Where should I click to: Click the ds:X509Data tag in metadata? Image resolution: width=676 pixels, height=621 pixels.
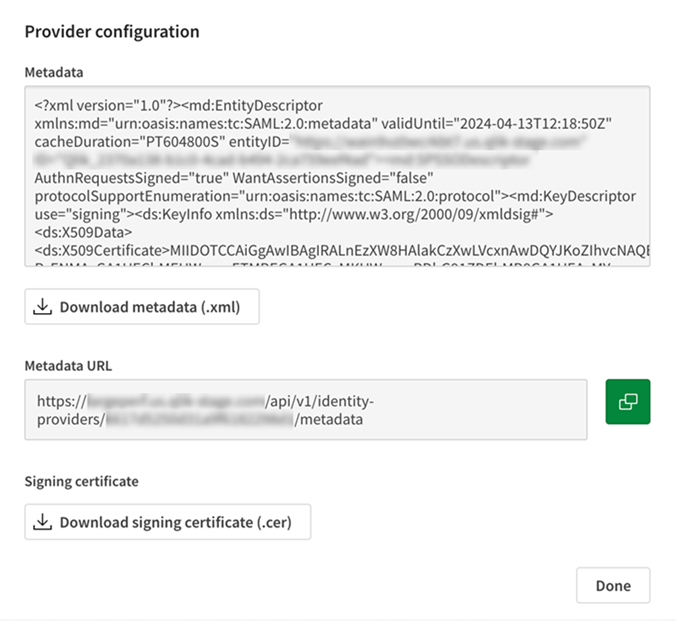tap(81, 230)
